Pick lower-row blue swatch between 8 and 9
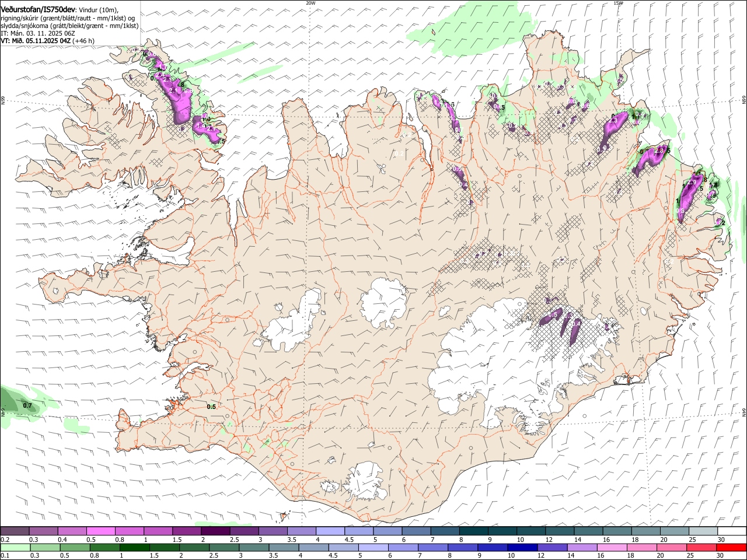This screenshot has width=747, height=560. point(463,548)
